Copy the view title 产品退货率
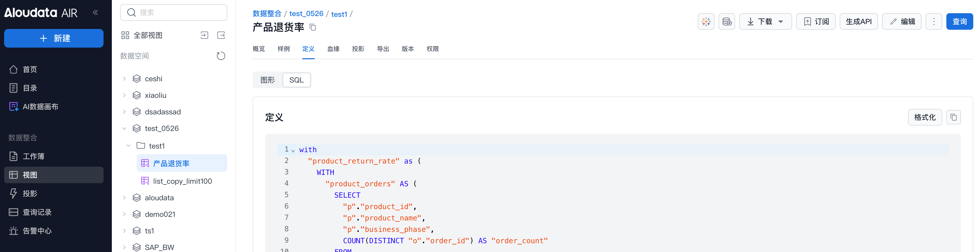The width and height of the screenshot is (980, 252). point(313,27)
